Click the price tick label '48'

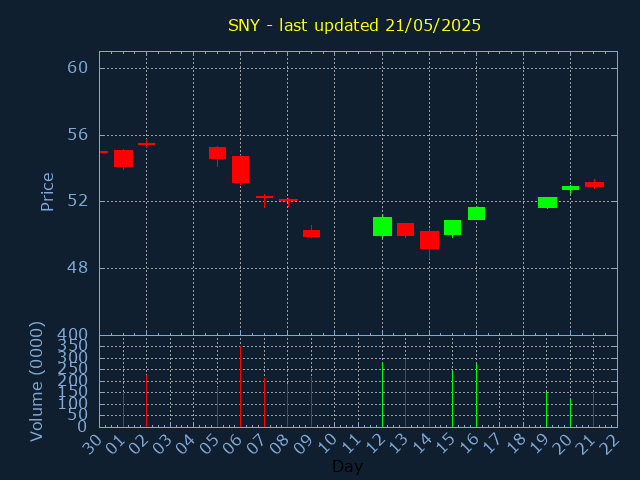click(x=78, y=268)
